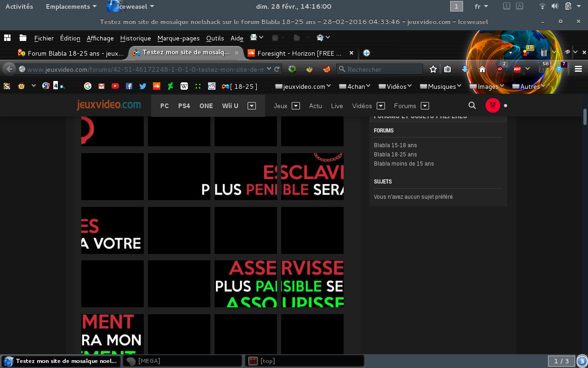The image size is (588, 368).
Task: Open the Reddit bookmark icon
Action: click(x=212, y=86)
